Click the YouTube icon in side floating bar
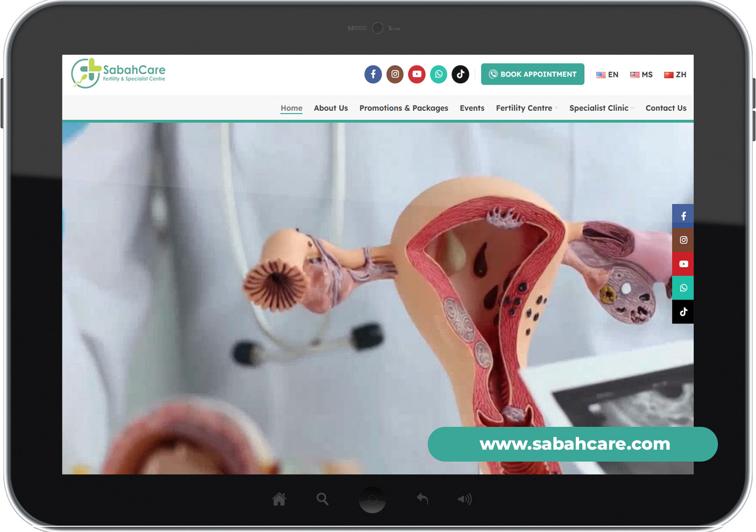Screen dimensions: 756x532 tap(683, 264)
